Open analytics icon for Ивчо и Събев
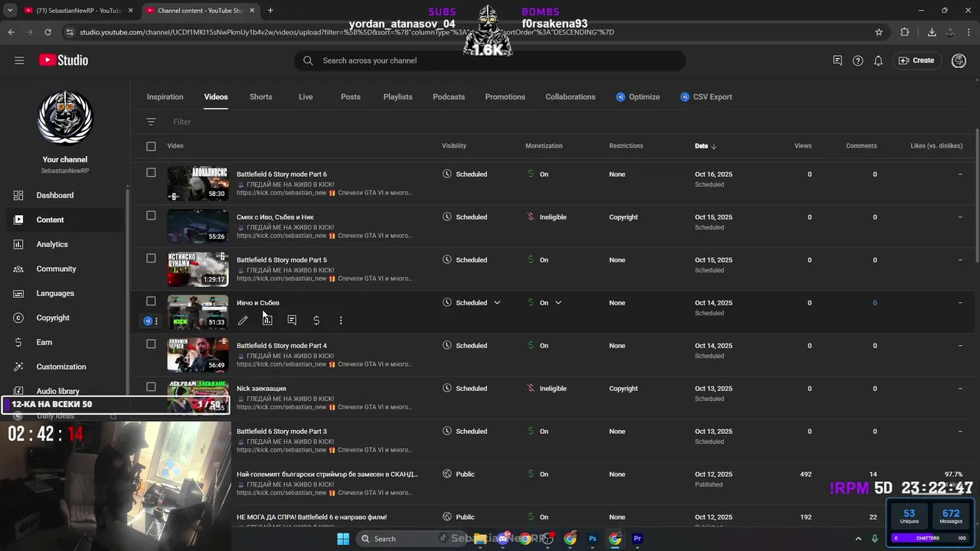 pyautogui.click(x=267, y=321)
